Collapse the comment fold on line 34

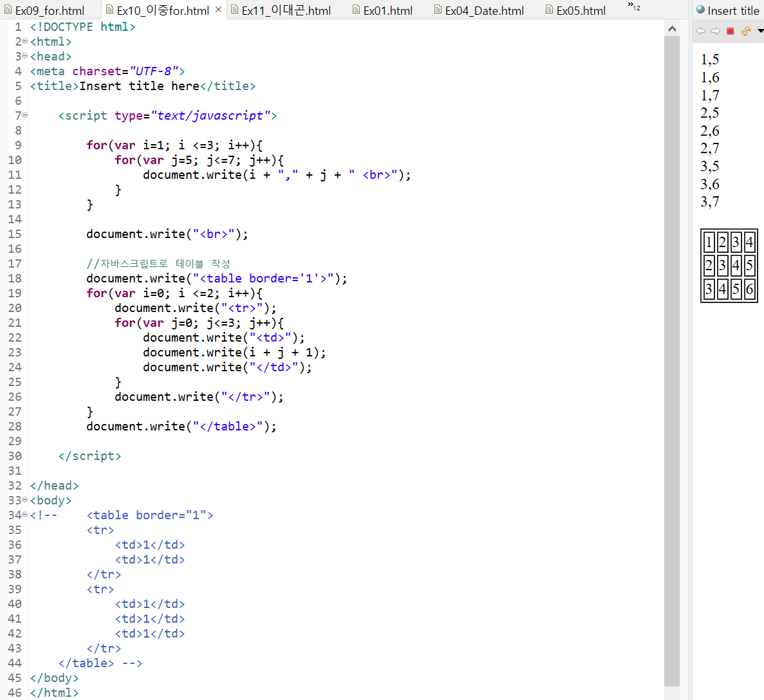pyautogui.click(x=25, y=515)
